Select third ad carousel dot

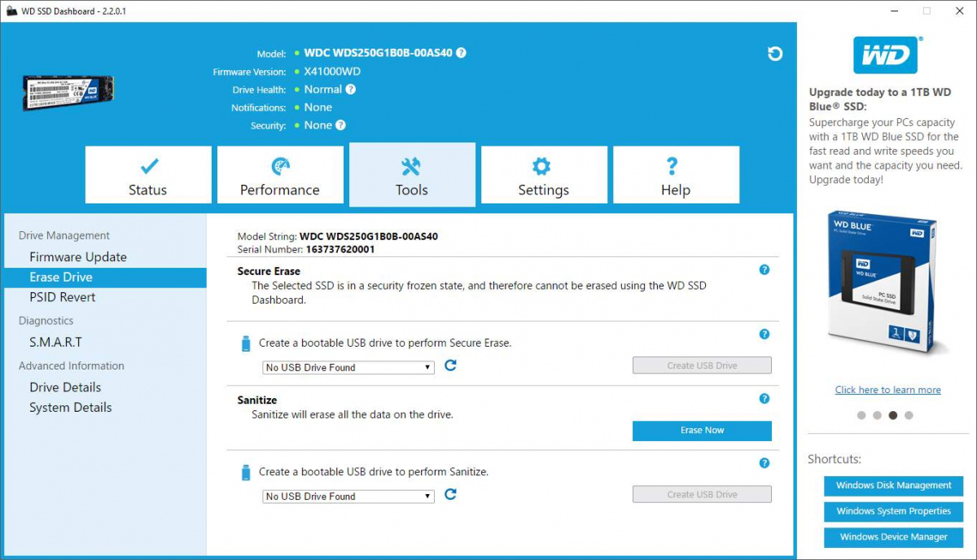coord(893,415)
